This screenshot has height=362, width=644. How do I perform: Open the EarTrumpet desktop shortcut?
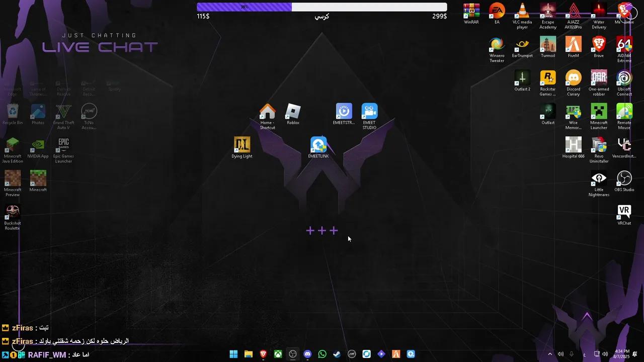[522, 47]
